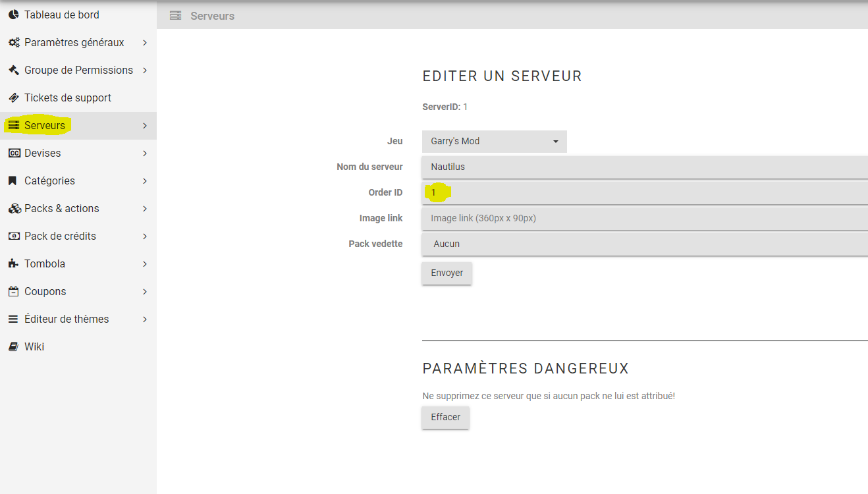Select Serveurs label in the sidebar
Image resolution: width=868 pixels, height=494 pixels.
click(x=45, y=125)
